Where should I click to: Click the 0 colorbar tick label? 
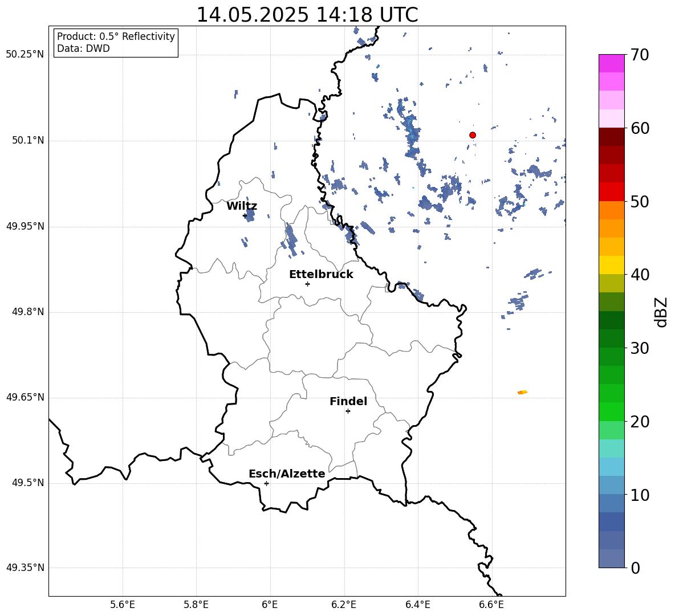636,568
